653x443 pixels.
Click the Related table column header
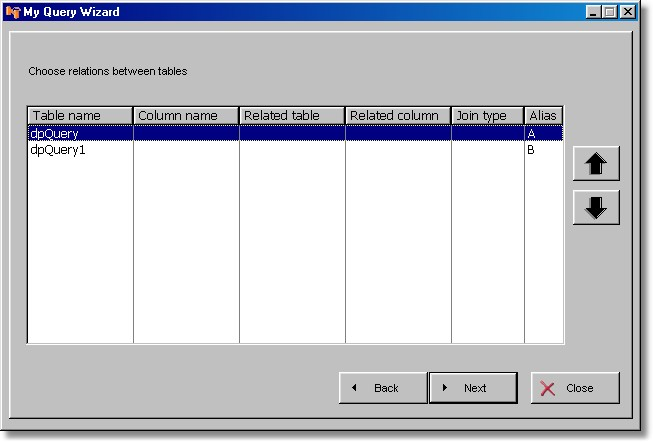coord(292,116)
